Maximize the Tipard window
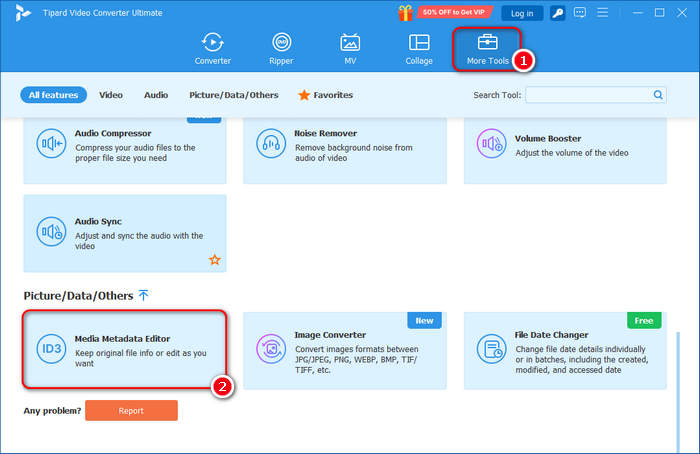 [659, 12]
